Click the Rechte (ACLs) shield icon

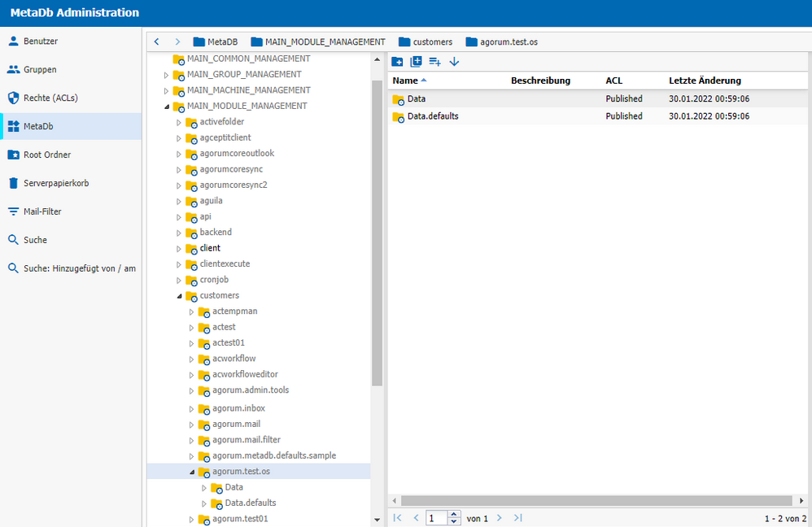tap(14, 98)
